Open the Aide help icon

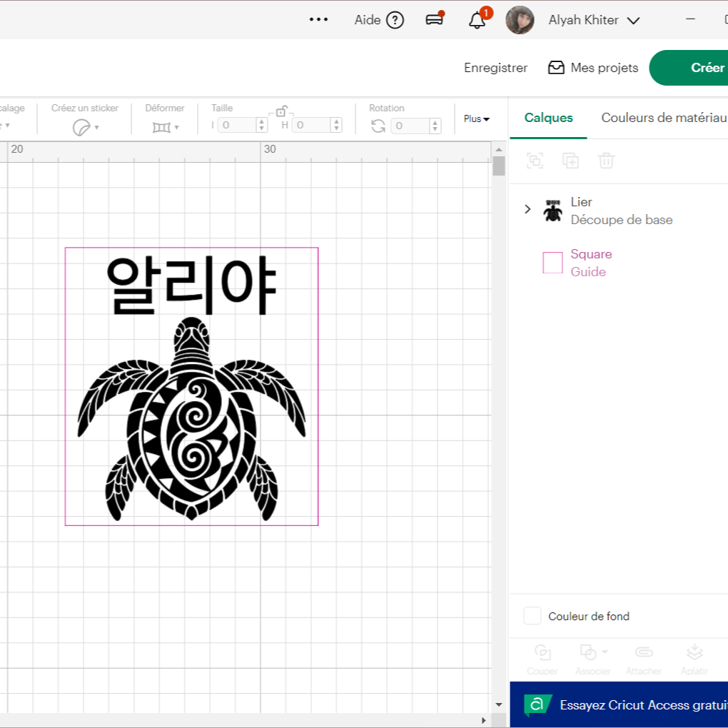(395, 20)
